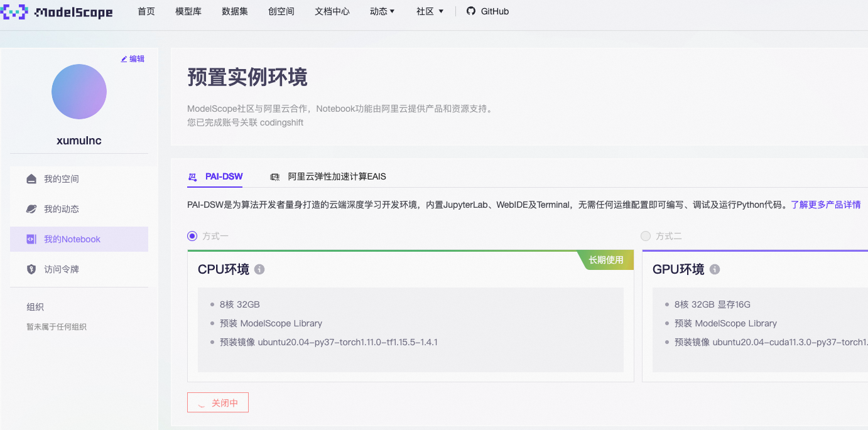Click the info icon beside GPU环境
Image resolution: width=868 pixels, height=430 pixels.
click(714, 269)
